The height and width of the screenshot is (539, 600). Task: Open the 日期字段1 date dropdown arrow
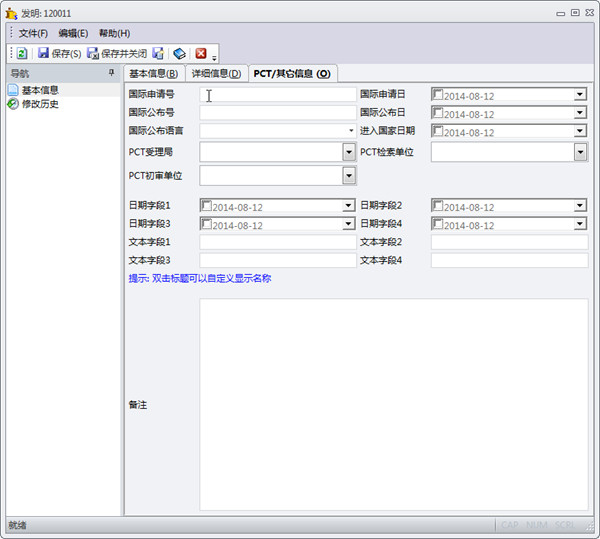348,205
